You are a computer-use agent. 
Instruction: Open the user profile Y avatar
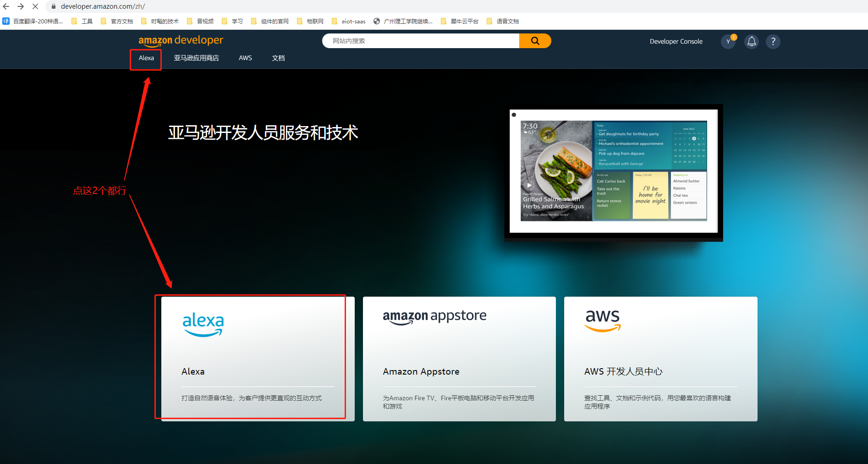click(x=728, y=42)
